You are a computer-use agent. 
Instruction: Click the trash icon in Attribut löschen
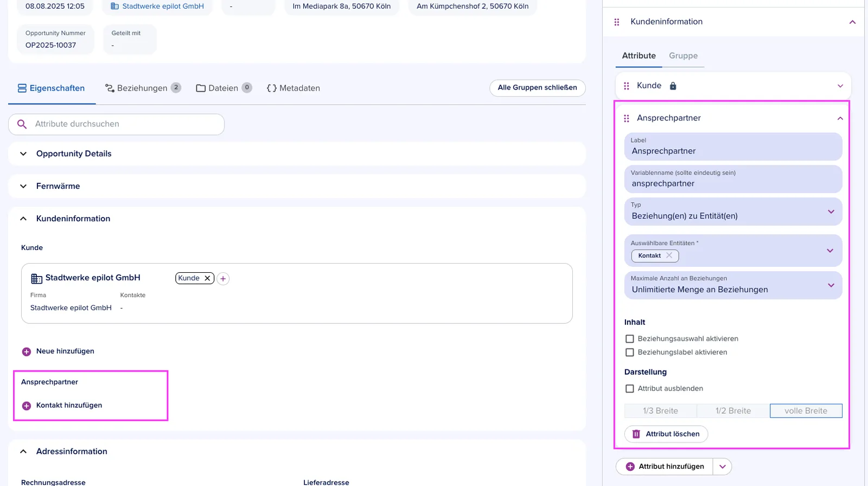pyautogui.click(x=636, y=434)
